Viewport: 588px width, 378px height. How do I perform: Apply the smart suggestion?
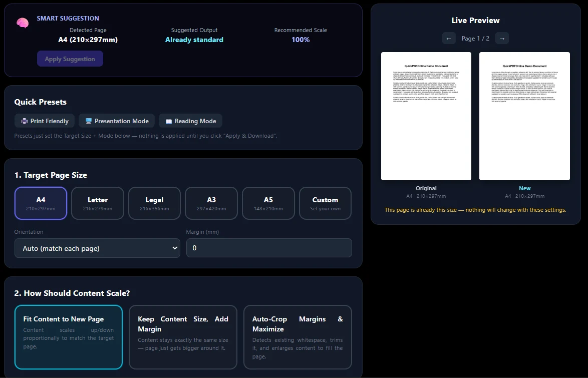70,59
